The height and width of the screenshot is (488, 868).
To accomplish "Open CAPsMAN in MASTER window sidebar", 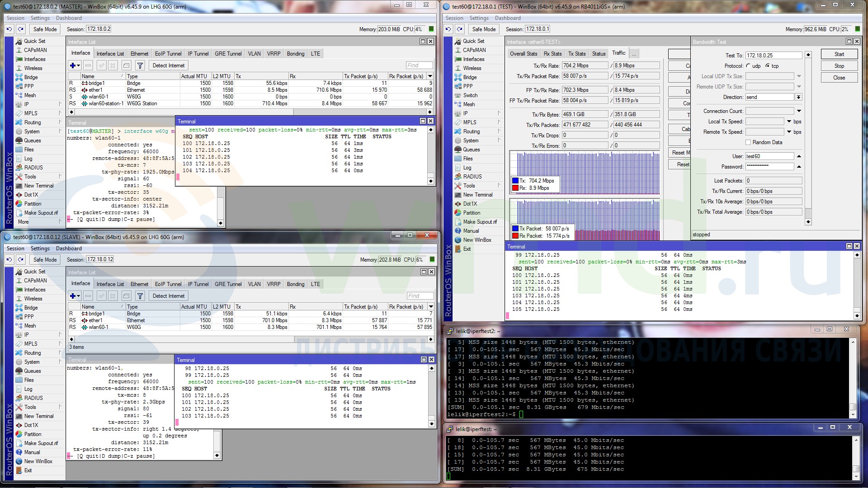I will 35,50.
